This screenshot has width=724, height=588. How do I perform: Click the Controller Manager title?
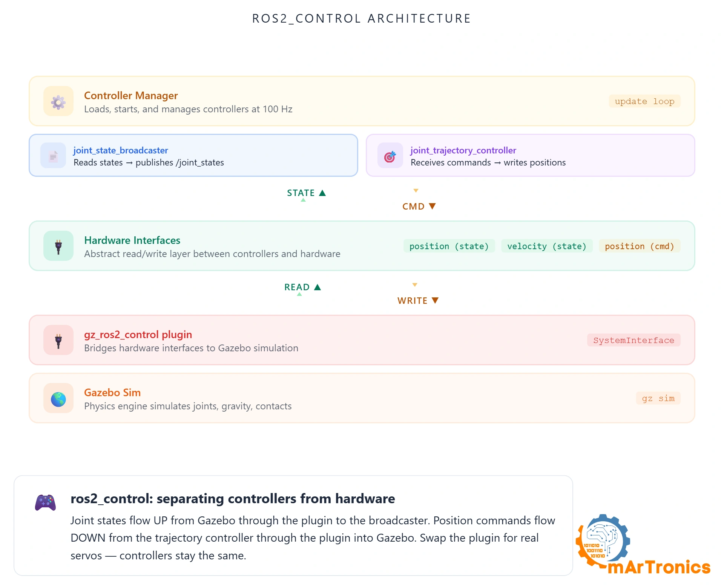[x=131, y=96]
